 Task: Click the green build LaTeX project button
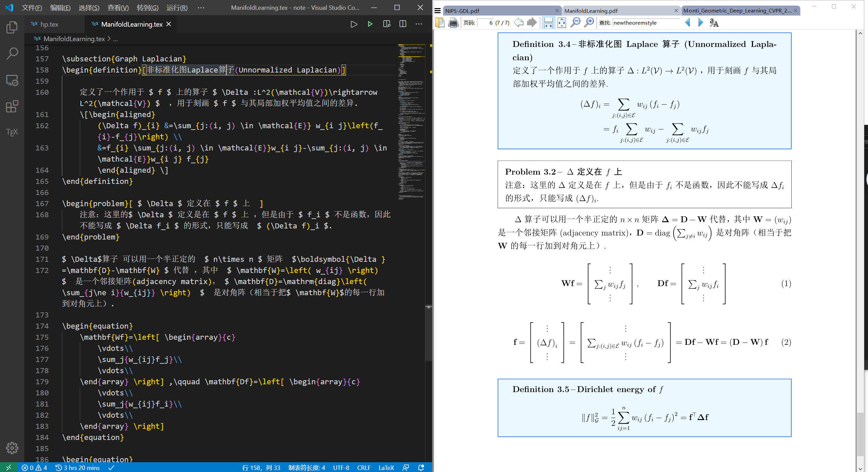370,24
